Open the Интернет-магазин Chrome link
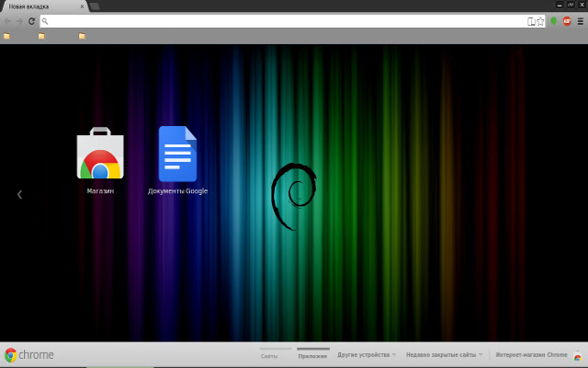Viewport: 588px width, 368px height. pos(531,354)
